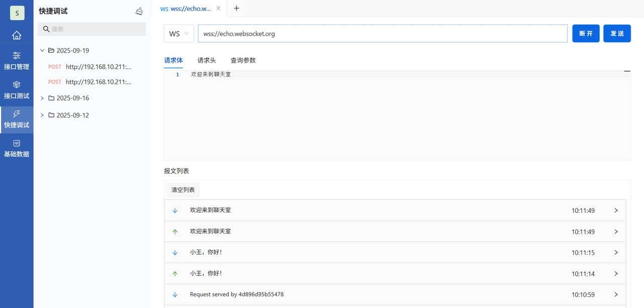Click the home icon in the sidebar
The width and height of the screenshot is (644, 308).
[17, 35]
